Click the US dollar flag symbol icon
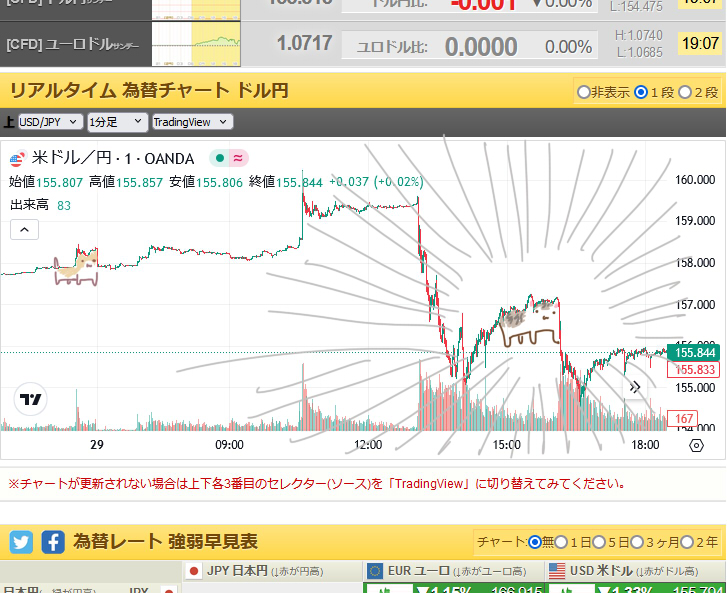727x593 pixels. (x=17, y=159)
